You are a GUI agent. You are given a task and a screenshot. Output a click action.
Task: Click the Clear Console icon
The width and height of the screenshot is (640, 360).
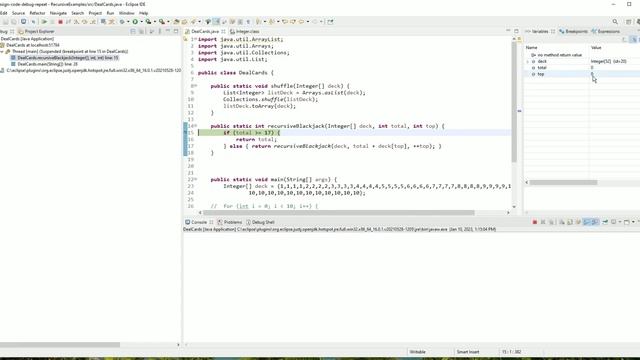[x=562, y=222]
